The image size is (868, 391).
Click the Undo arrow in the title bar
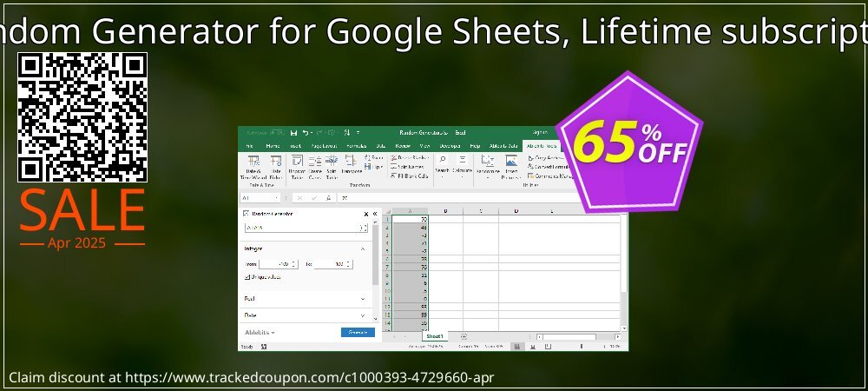pos(305,133)
